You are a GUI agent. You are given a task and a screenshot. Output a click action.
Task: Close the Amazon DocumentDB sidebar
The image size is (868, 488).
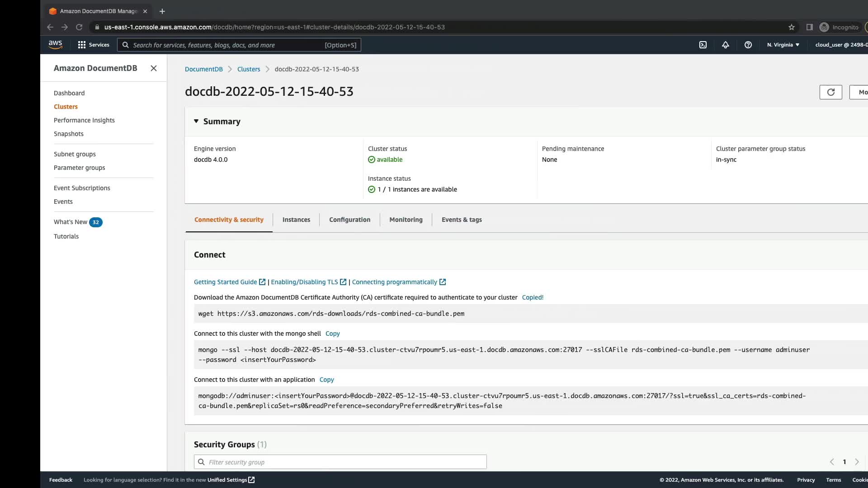[x=154, y=68]
